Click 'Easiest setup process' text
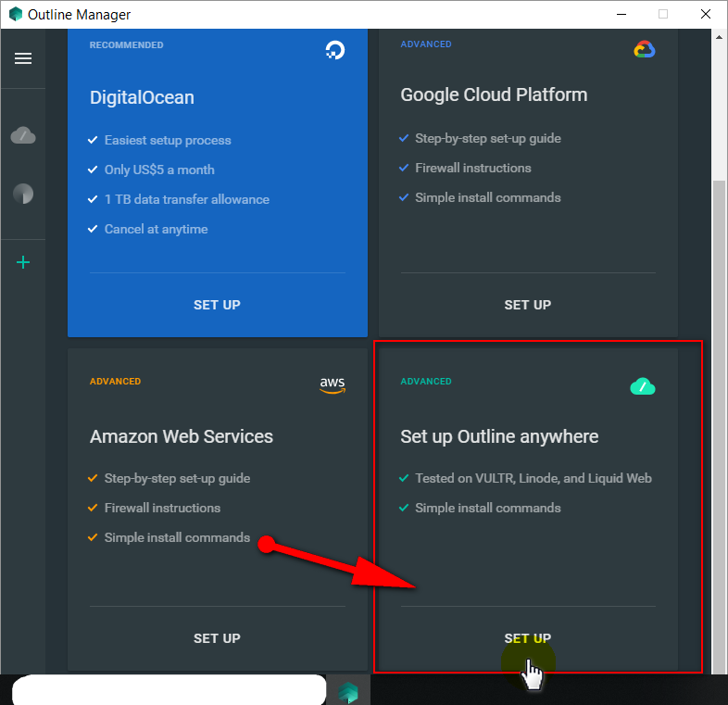This screenshot has width=728, height=705. tap(168, 140)
